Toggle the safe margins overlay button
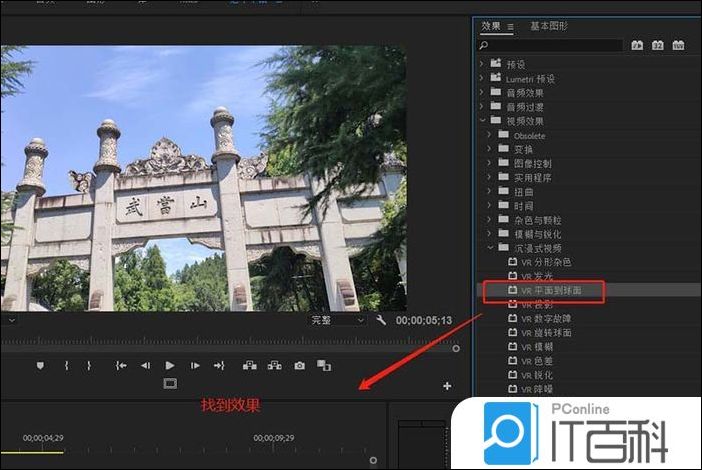This screenshot has width=702, height=470. pos(170,384)
